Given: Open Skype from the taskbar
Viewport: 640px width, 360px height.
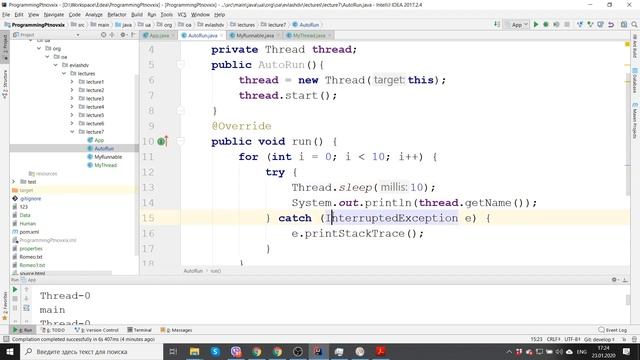Looking at the screenshot, I should coord(215,351).
